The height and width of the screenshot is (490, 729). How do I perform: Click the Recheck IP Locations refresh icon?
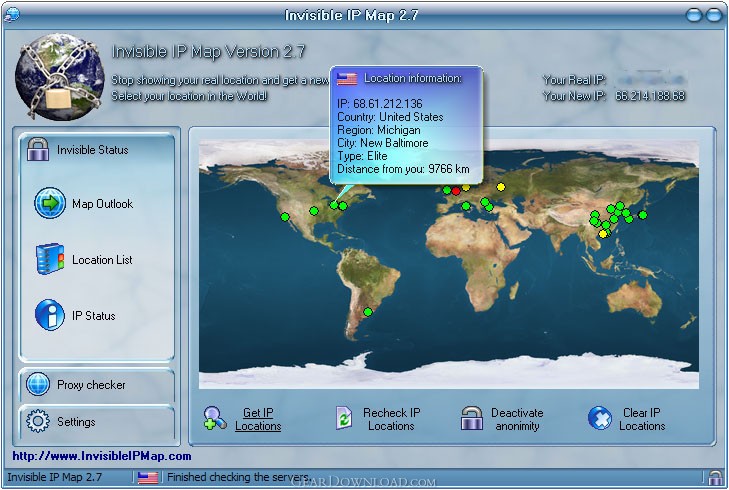coord(344,417)
